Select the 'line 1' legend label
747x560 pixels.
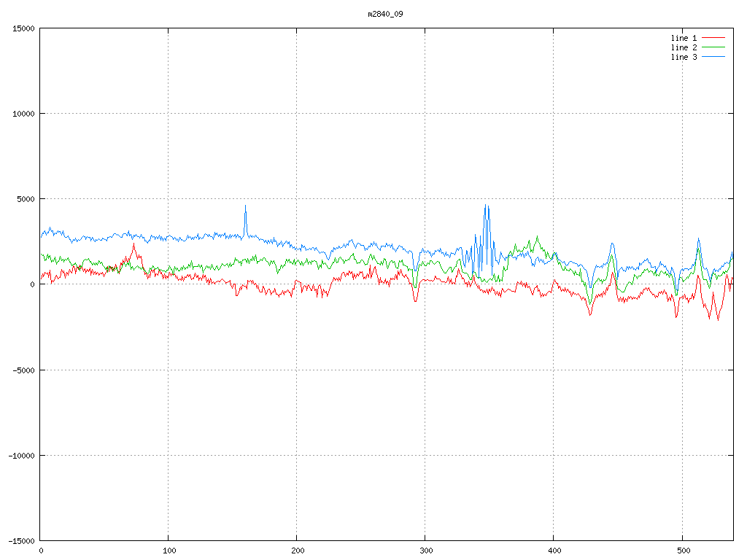[x=684, y=38]
